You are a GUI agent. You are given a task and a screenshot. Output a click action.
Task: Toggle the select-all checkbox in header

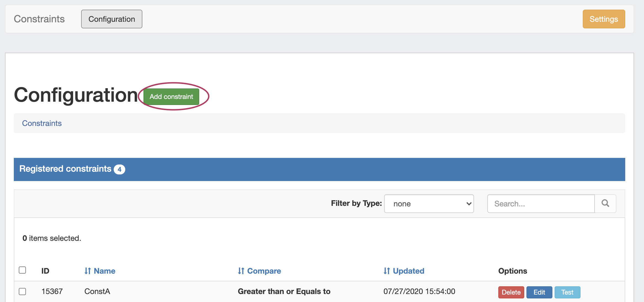(x=22, y=270)
